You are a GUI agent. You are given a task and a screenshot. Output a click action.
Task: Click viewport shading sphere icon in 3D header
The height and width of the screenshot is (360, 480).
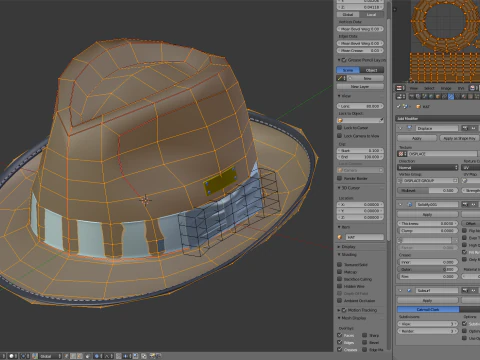[x=12, y=356]
